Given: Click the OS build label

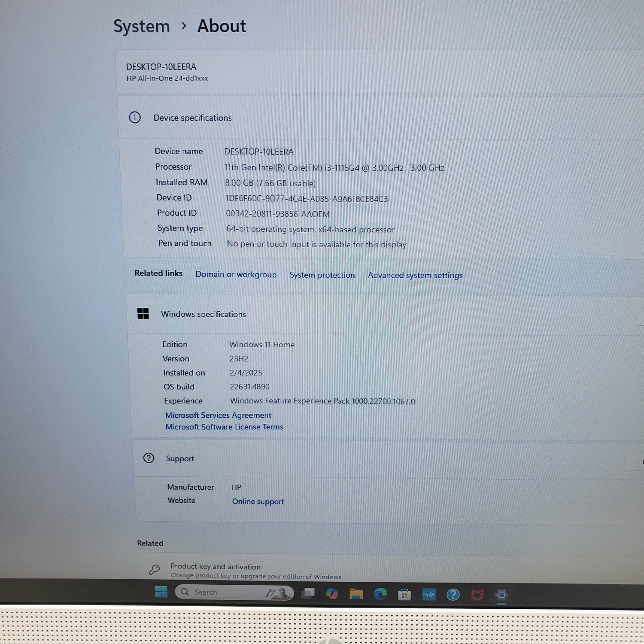Looking at the screenshot, I should tap(179, 387).
